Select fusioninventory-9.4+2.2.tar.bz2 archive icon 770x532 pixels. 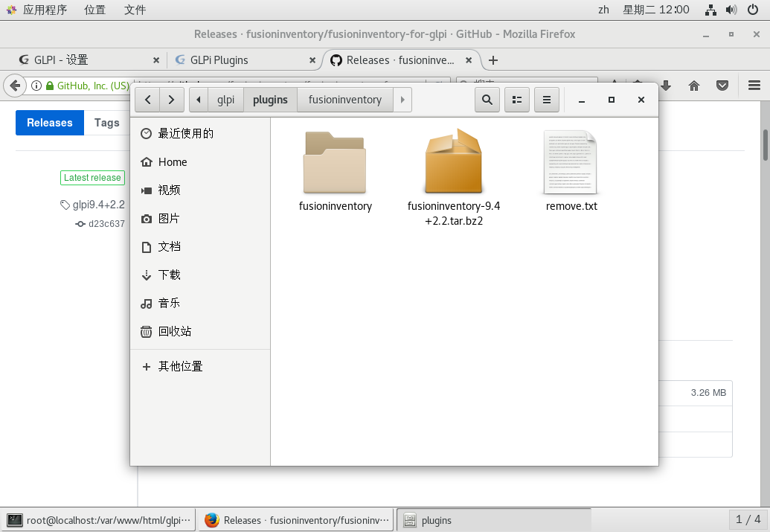[453, 161]
